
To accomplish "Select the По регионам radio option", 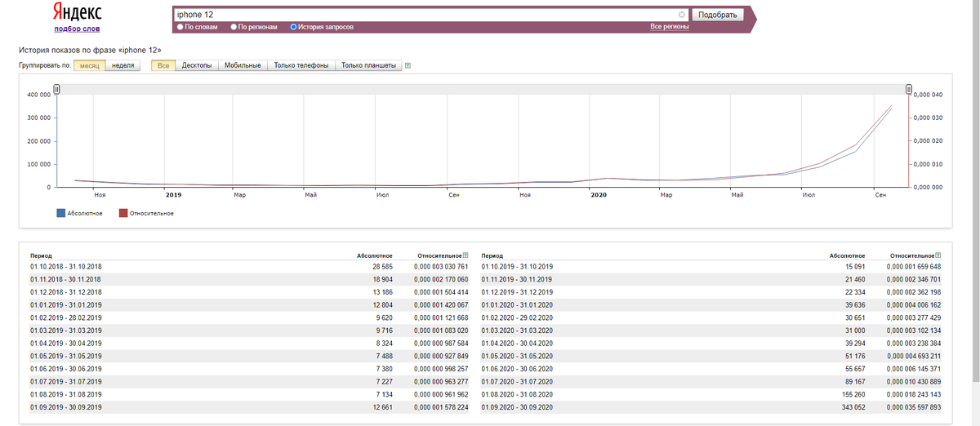I will click(x=234, y=27).
